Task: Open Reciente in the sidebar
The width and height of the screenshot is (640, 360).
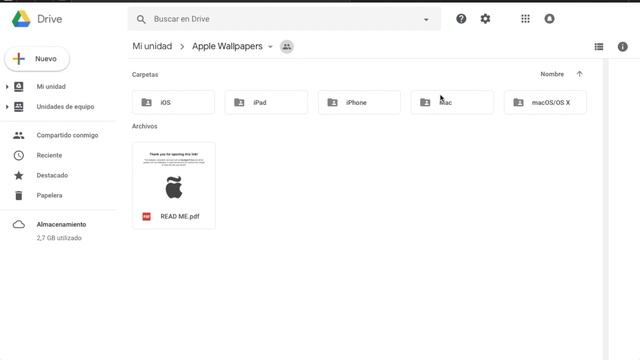Action: coord(49,155)
